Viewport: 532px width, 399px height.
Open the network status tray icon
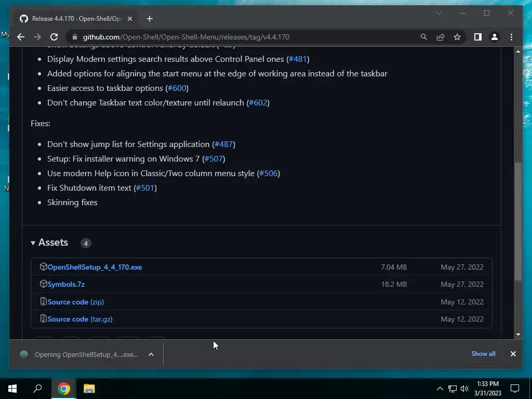click(453, 389)
